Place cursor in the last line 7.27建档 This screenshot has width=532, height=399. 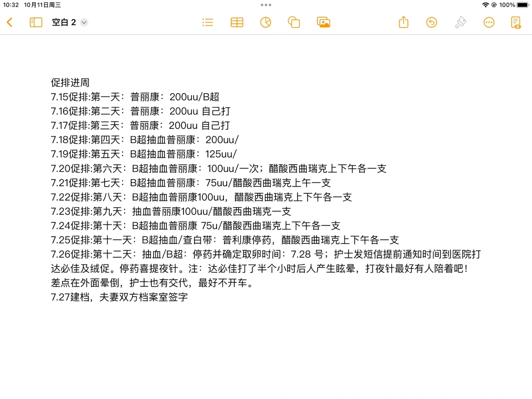[119, 297]
